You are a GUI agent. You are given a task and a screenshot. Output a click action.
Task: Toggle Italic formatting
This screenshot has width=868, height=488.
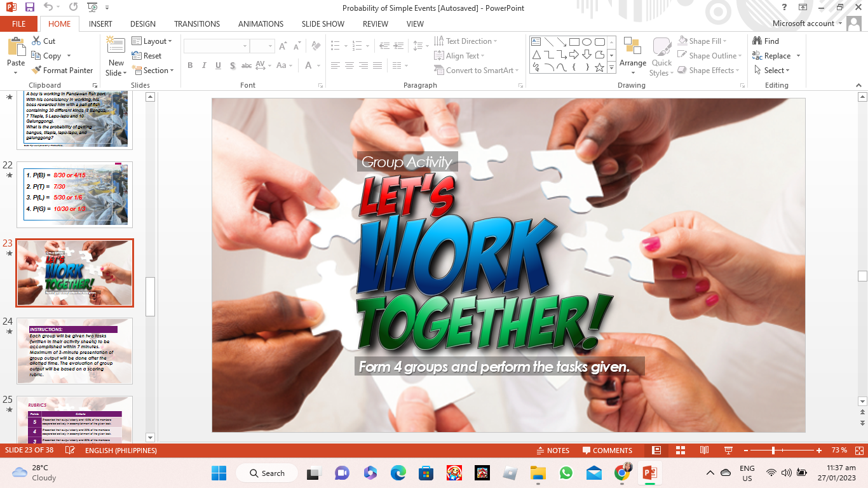[204, 65]
